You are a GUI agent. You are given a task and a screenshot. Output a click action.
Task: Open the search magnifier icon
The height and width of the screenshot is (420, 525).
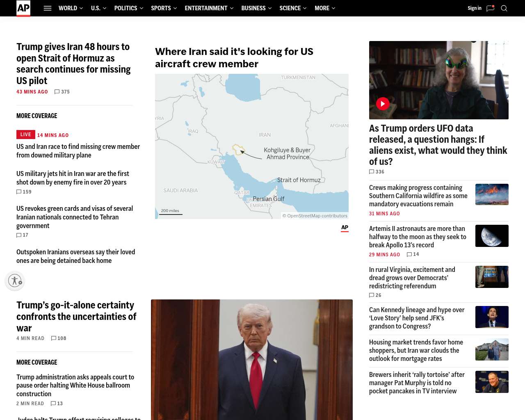[x=504, y=8]
